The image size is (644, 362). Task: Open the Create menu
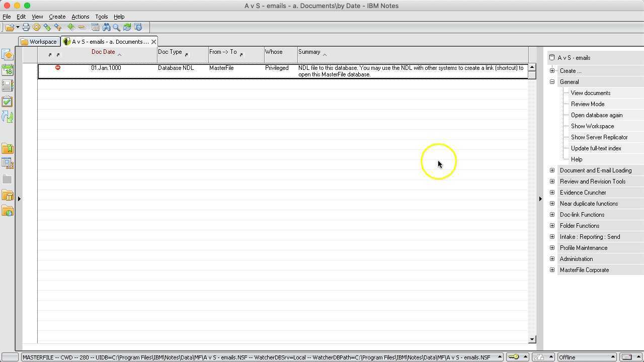pyautogui.click(x=57, y=17)
